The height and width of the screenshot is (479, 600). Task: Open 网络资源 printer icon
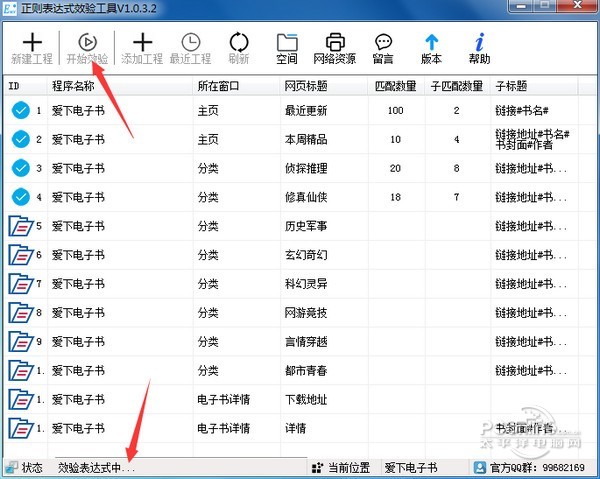[x=335, y=42]
